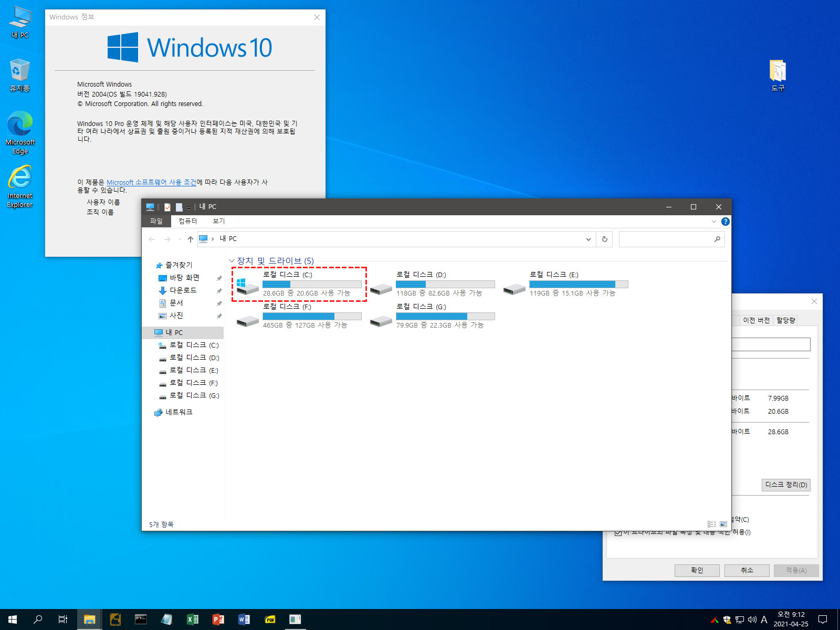Switch to large icons view in status bar
The height and width of the screenshot is (630, 840).
pyautogui.click(x=723, y=524)
